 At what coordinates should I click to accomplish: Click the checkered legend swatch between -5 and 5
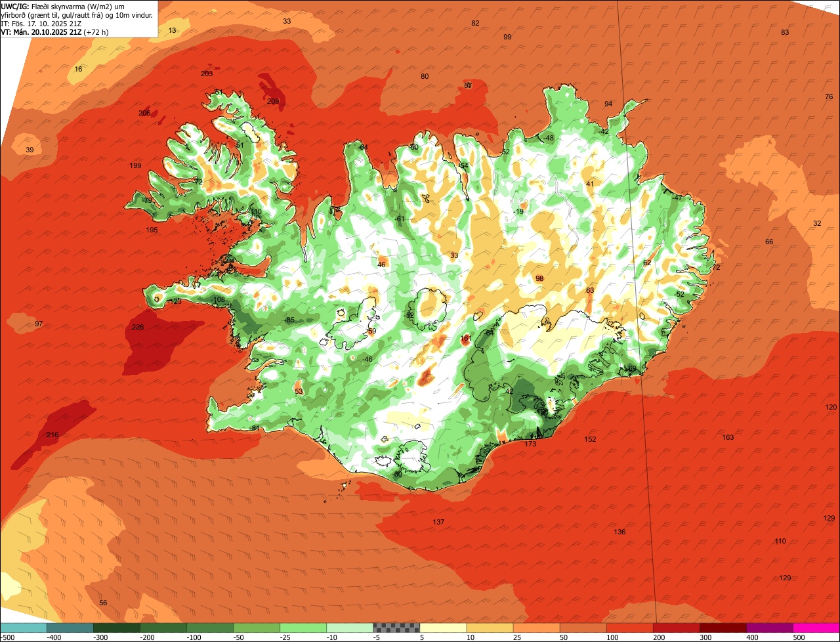(396, 628)
